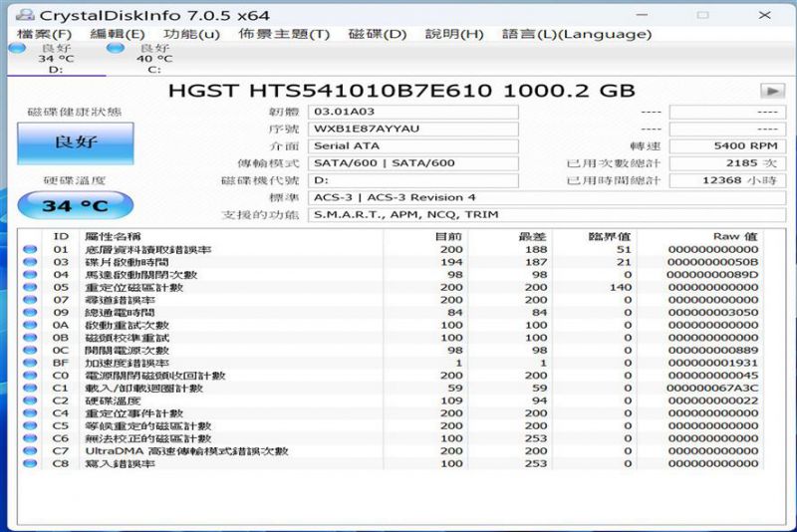This screenshot has width=797, height=532.
Task: Minimize the CrystalDiskInfo window
Action: (643, 15)
